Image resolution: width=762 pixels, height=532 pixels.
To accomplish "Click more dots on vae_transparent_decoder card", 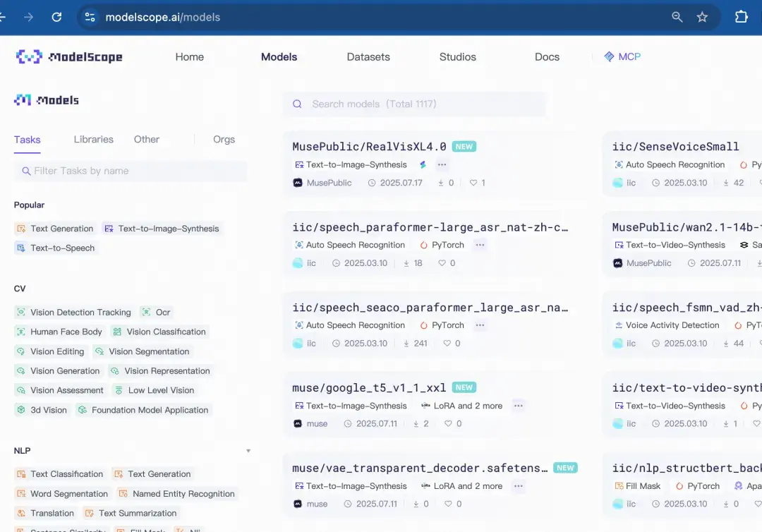I will 519,486.
